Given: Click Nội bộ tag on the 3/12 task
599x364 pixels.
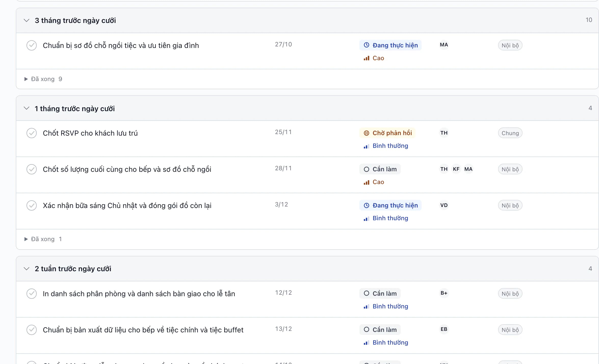Looking at the screenshot, I should [510, 205].
